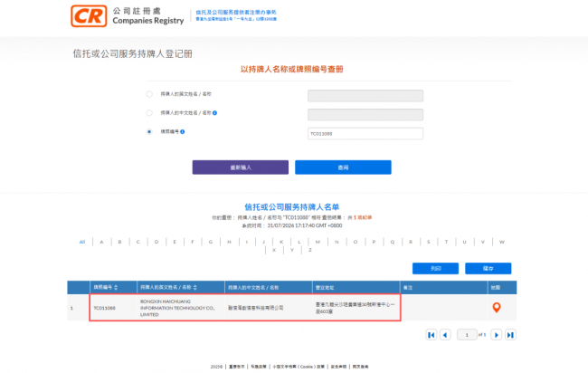Filter list by letter B
This screenshot has height=373, width=588.
point(120,242)
